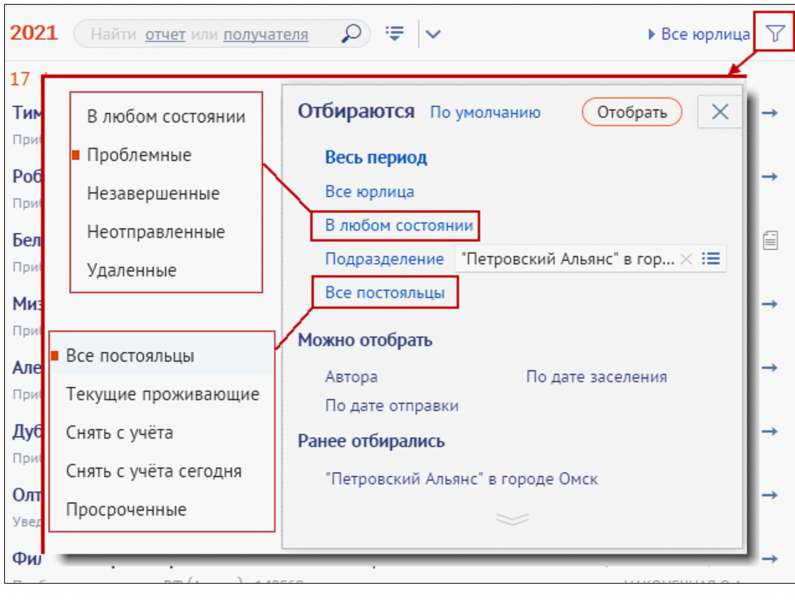Clear the Петровский Альянс department selection

tap(686, 259)
